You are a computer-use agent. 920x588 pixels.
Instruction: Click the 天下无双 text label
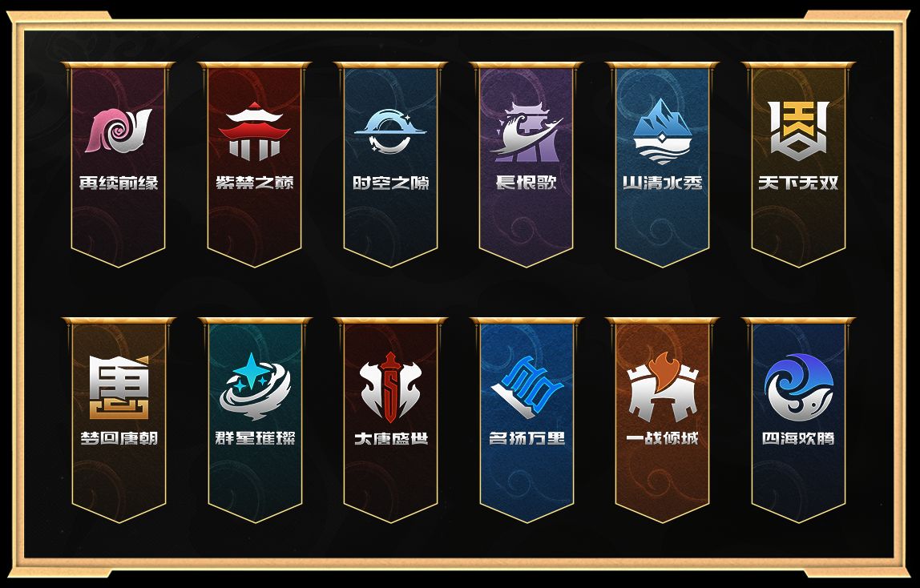tap(798, 183)
